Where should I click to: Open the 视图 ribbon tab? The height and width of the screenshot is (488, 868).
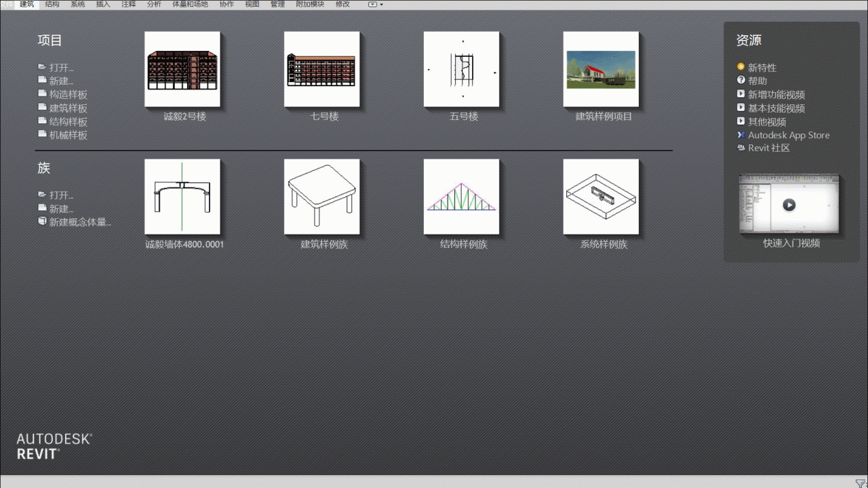click(x=252, y=4)
